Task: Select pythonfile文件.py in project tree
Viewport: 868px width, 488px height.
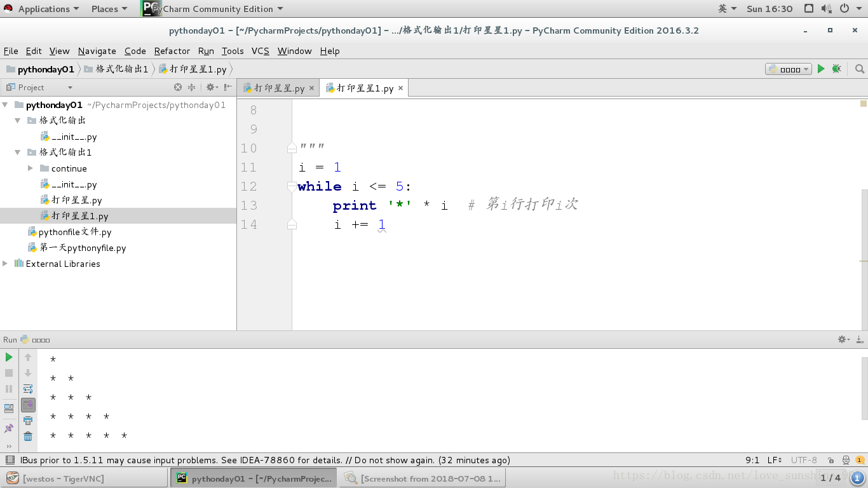Action: pos(75,232)
